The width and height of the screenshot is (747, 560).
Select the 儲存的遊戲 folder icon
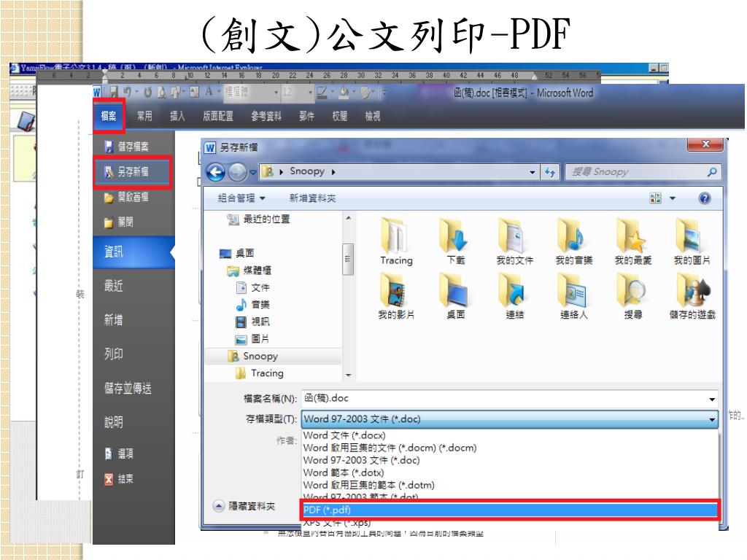click(692, 296)
